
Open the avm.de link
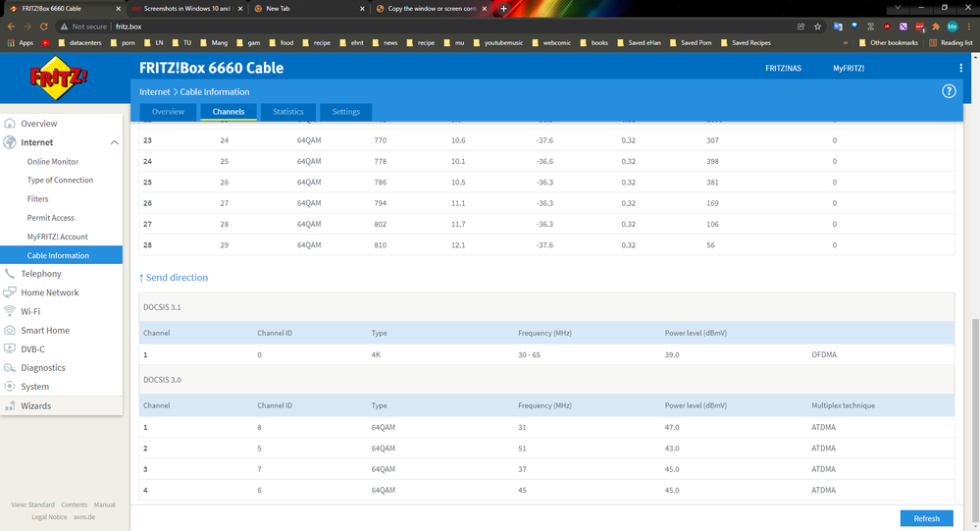84,517
